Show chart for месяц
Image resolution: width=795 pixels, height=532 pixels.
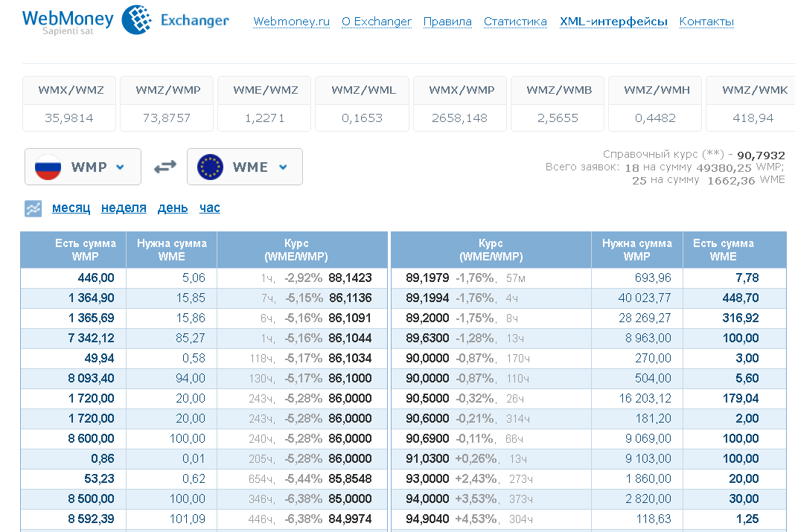pyautogui.click(x=71, y=208)
